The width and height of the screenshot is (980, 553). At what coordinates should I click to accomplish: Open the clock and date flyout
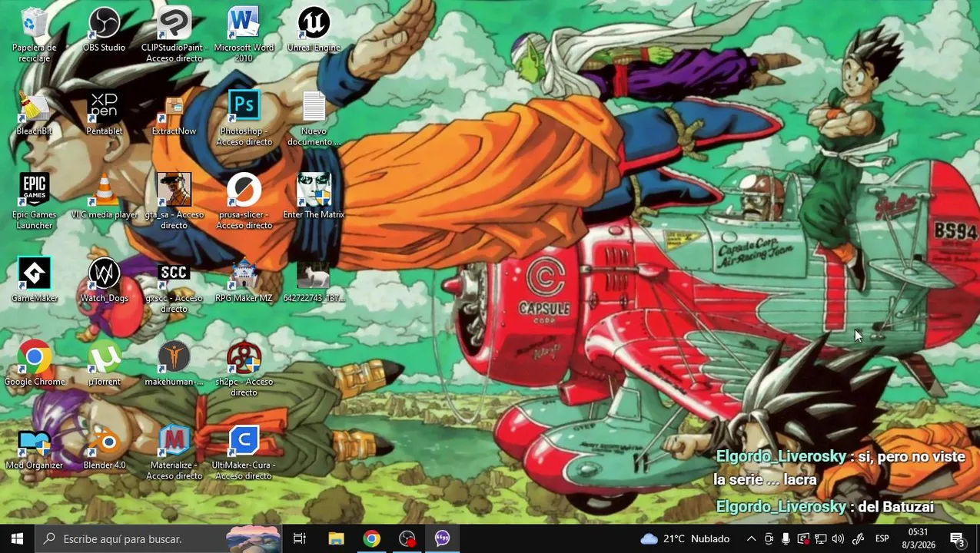pyautogui.click(x=918, y=538)
